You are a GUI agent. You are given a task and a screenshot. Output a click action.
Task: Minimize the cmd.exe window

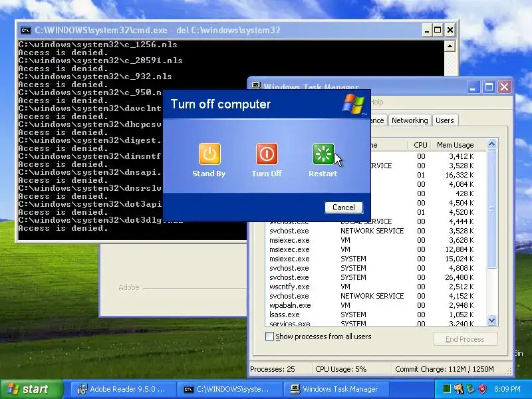[x=427, y=30]
